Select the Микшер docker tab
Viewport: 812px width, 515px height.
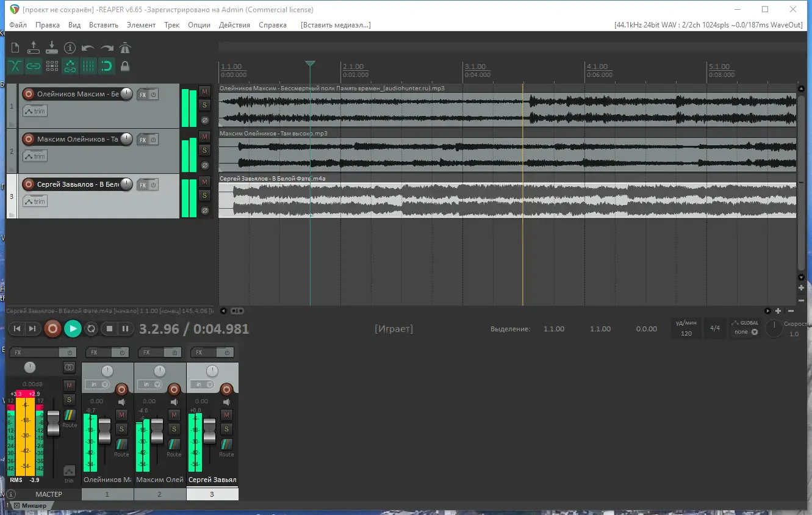[31, 506]
